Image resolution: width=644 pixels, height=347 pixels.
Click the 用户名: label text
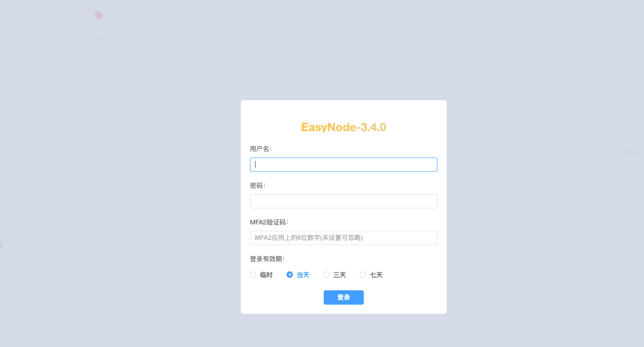click(x=261, y=149)
